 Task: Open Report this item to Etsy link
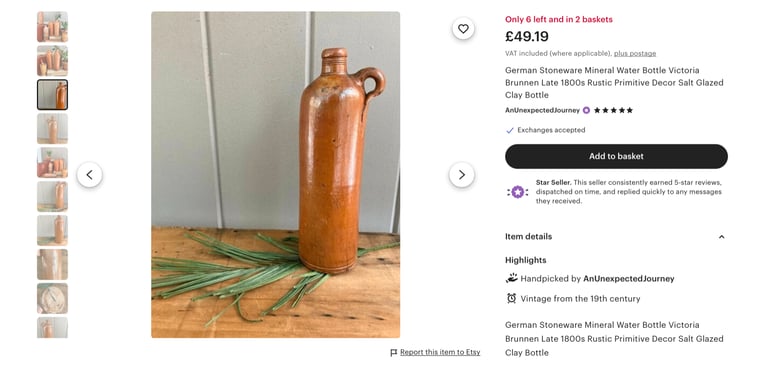440,352
